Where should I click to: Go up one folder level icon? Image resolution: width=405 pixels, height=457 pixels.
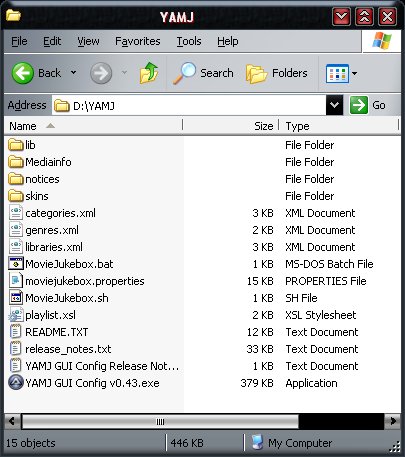pos(149,72)
